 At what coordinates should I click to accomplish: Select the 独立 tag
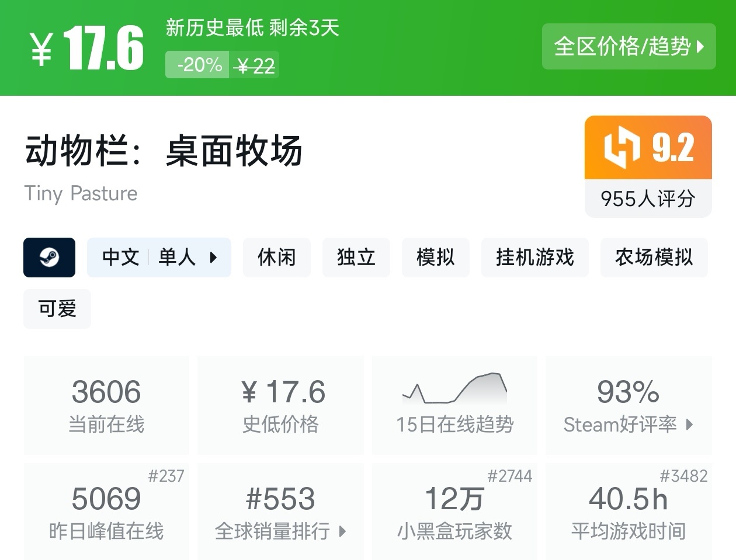tap(356, 257)
